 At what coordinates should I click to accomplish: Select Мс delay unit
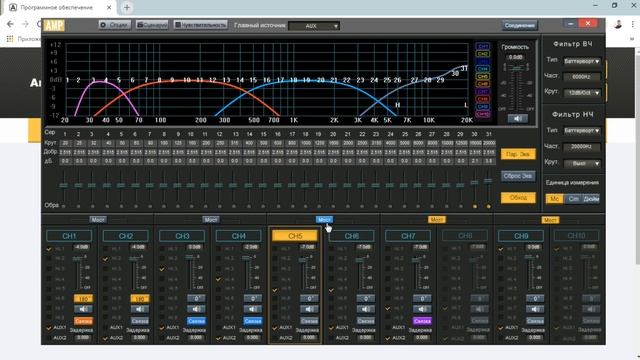point(555,199)
